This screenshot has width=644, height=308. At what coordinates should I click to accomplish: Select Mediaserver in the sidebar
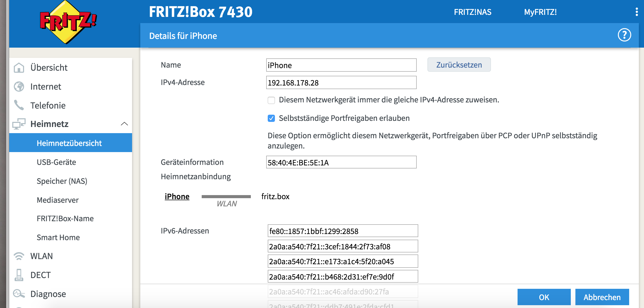(x=58, y=200)
